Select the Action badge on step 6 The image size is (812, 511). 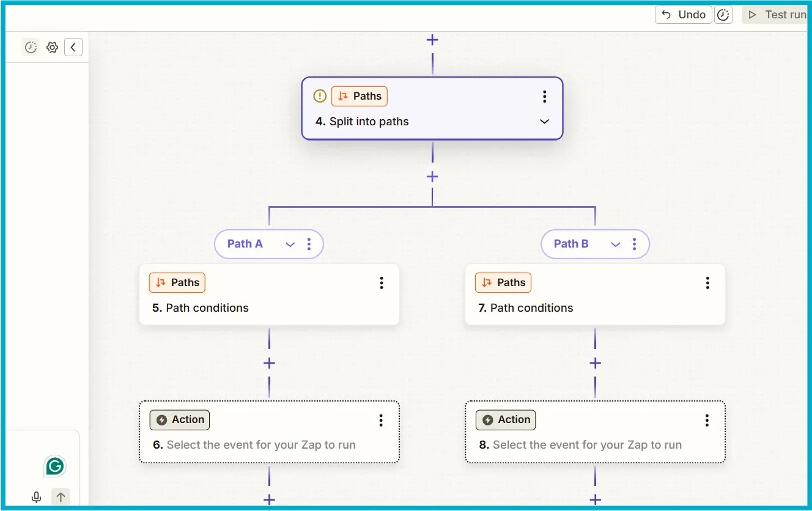pos(179,420)
